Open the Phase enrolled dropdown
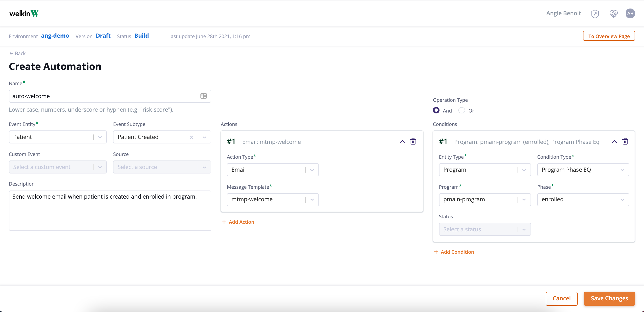644x312 pixels. [583, 199]
